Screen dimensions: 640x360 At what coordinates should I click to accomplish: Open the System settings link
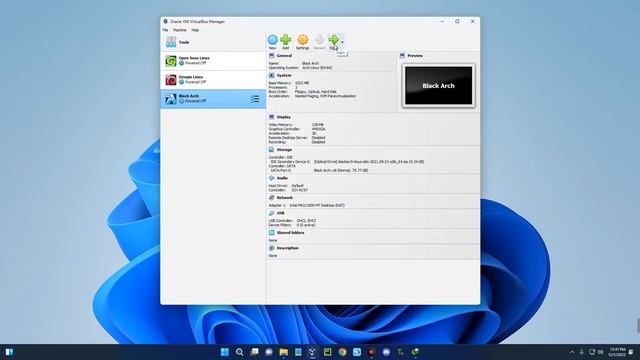click(x=284, y=76)
